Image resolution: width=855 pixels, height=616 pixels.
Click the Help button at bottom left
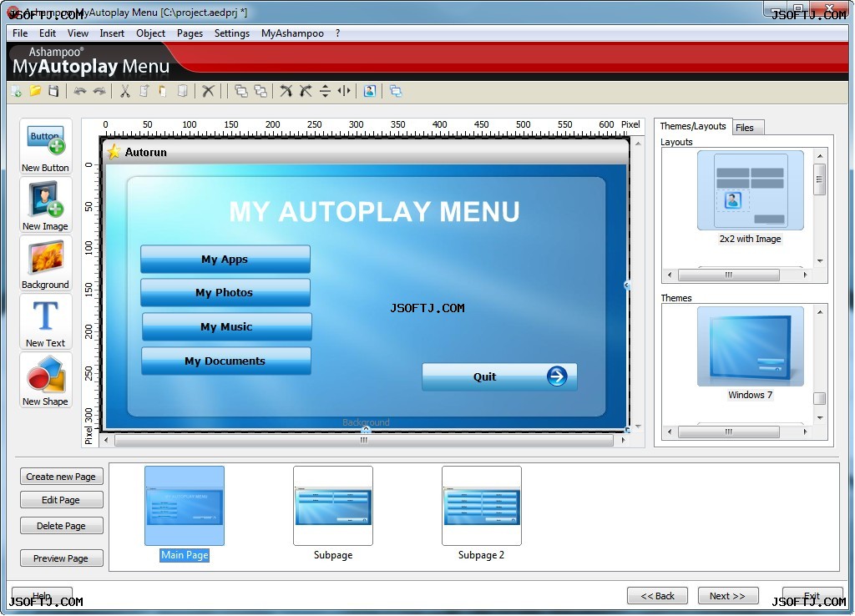point(42,595)
